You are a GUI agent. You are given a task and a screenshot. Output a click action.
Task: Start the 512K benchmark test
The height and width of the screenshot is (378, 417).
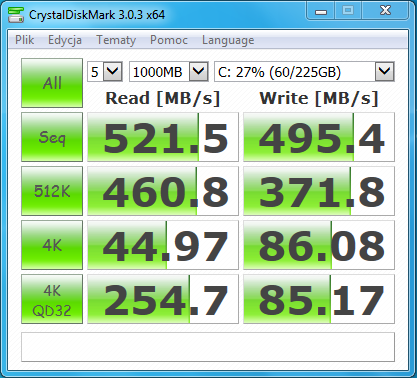[52, 191]
